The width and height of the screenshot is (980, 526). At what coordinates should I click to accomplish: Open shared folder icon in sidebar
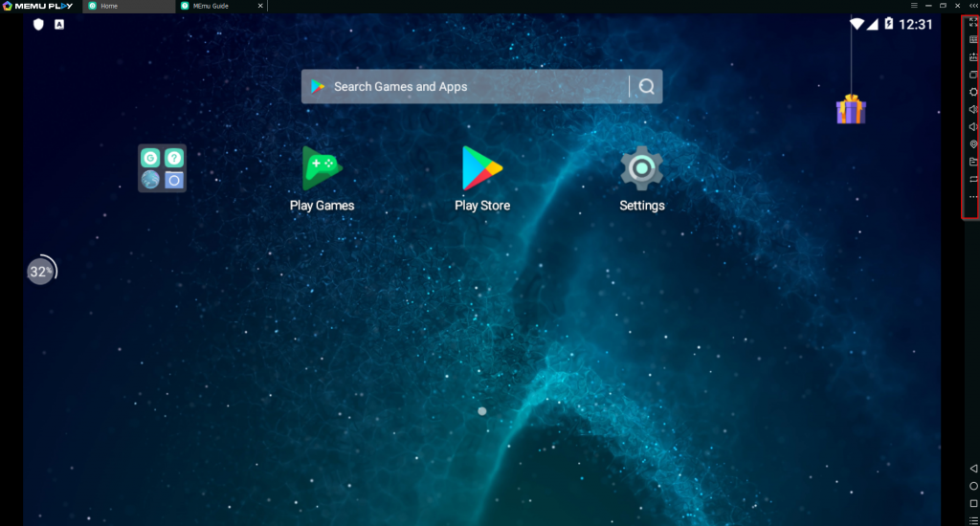(973, 162)
